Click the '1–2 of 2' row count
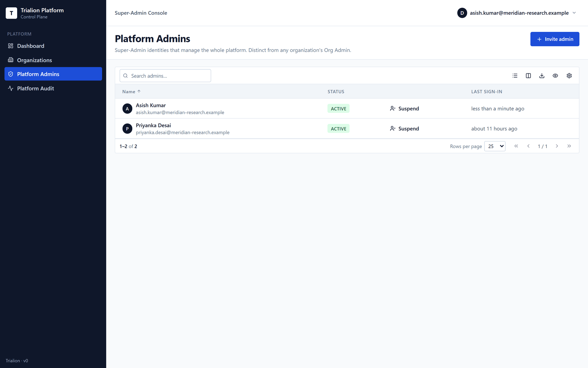588x368 pixels. [x=128, y=146]
